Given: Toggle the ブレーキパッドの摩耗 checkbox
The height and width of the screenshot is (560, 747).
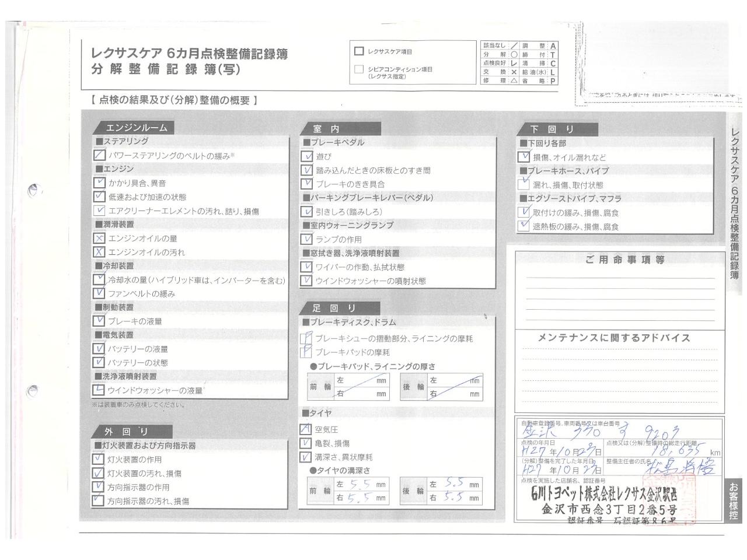Looking at the screenshot, I should (306, 352).
